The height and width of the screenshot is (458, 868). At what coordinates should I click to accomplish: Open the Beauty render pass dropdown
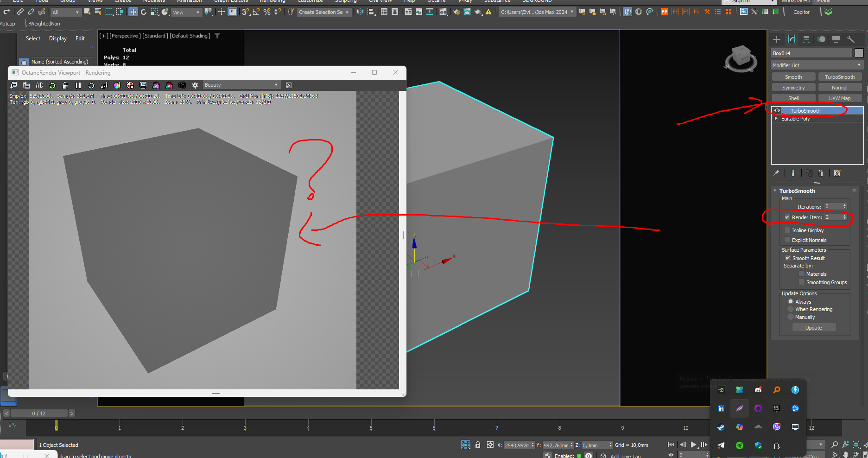(x=241, y=85)
